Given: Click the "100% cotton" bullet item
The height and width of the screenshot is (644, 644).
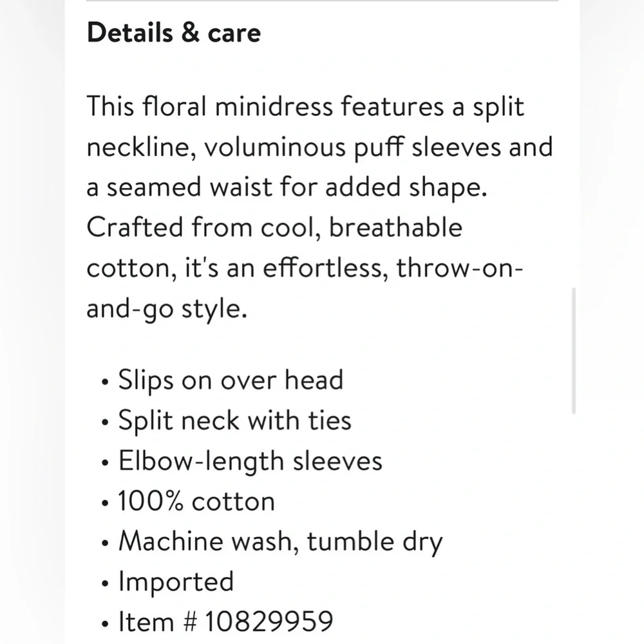Looking at the screenshot, I should (196, 501).
